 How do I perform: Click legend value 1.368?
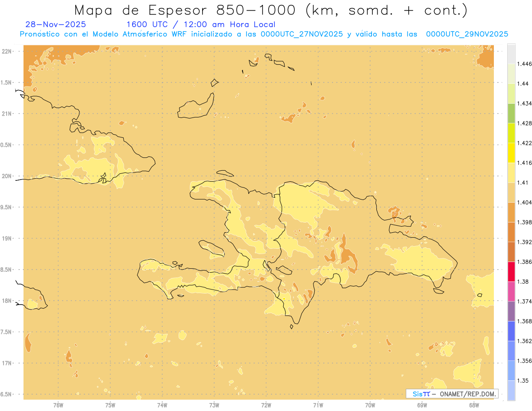tap(524, 321)
